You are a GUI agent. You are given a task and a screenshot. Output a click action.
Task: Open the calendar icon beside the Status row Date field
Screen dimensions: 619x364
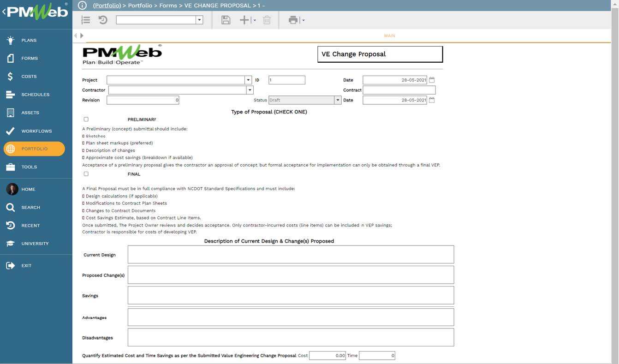(x=432, y=100)
